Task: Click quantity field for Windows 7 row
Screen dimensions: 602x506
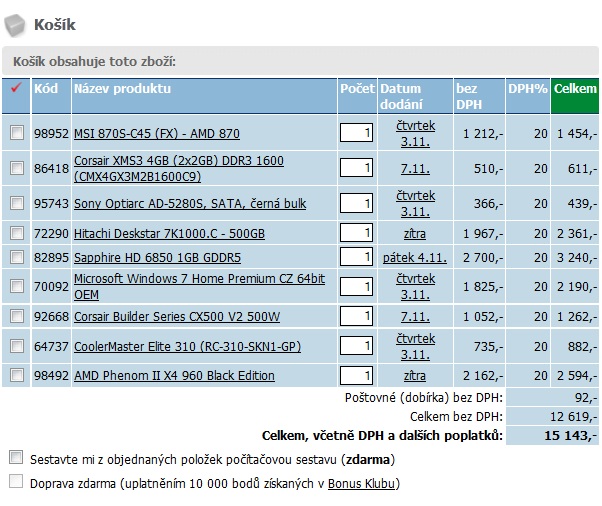Action: pos(356,286)
